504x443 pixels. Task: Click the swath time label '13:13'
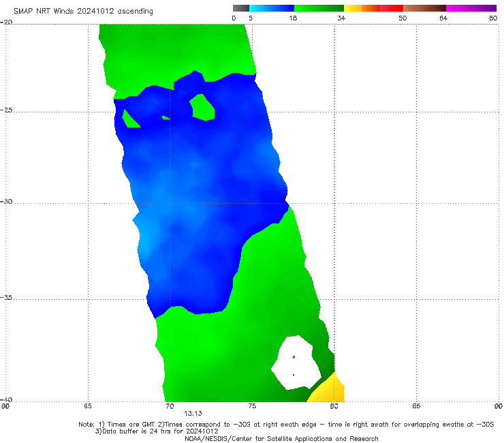point(193,414)
